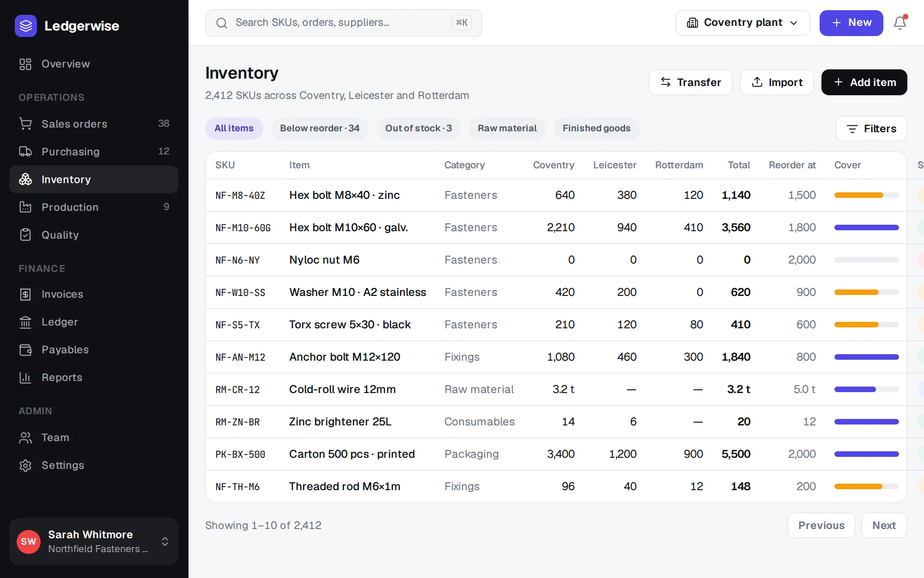Click Add item button
The height and width of the screenshot is (578, 924).
point(864,82)
